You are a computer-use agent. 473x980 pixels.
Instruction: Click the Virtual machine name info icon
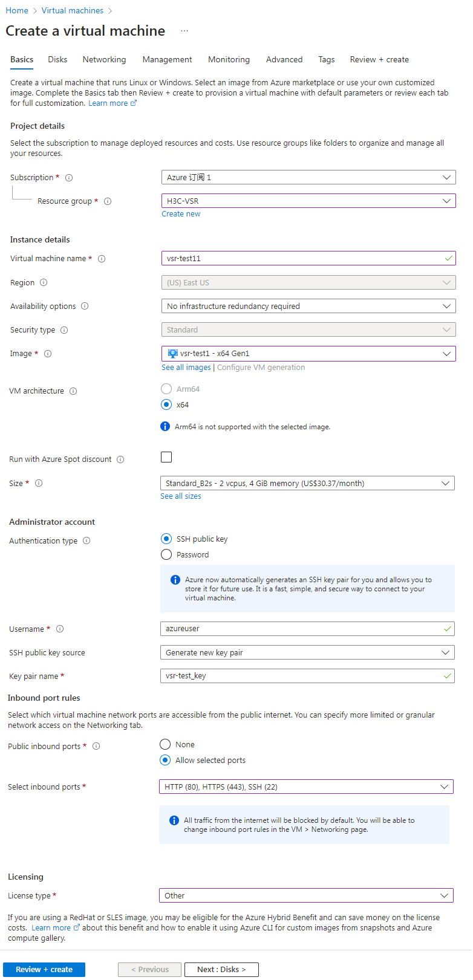[102, 259]
